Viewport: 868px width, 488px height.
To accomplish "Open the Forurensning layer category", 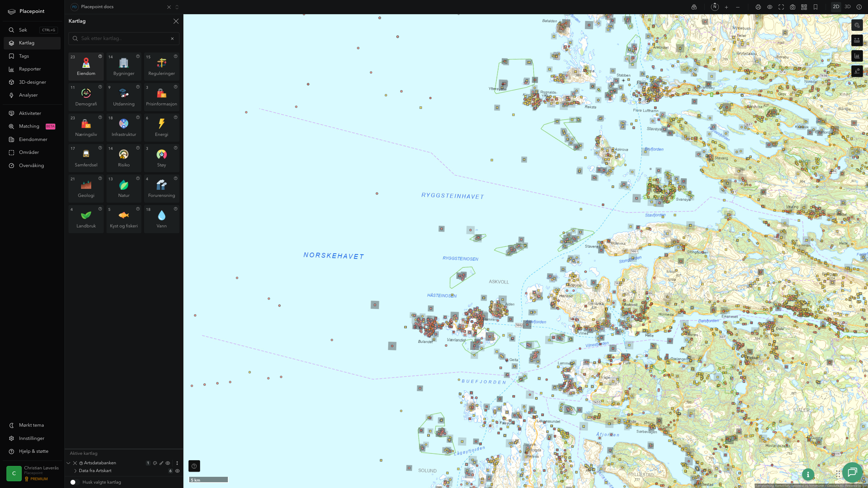I will tap(161, 188).
